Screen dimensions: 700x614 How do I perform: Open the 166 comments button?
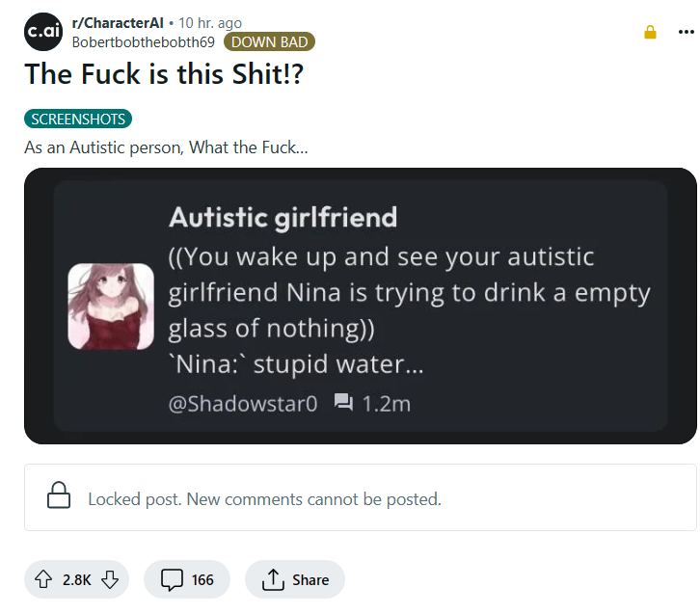187,579
